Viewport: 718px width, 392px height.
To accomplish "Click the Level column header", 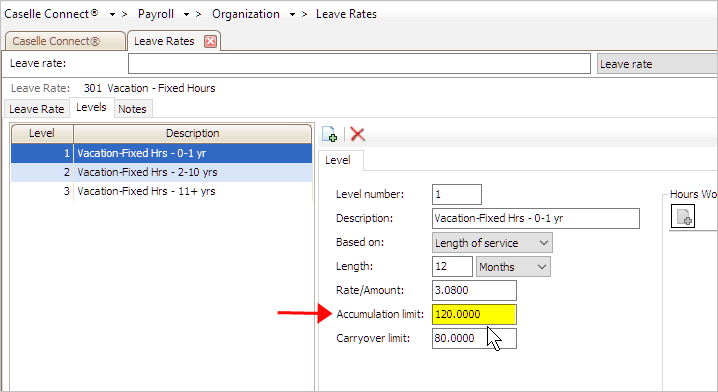I will (x=42, y=133).
